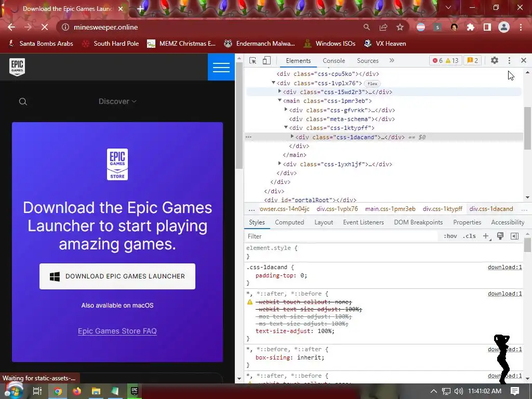
Task: Open the Chrome extensions puzzle icon
Action: 471,27
